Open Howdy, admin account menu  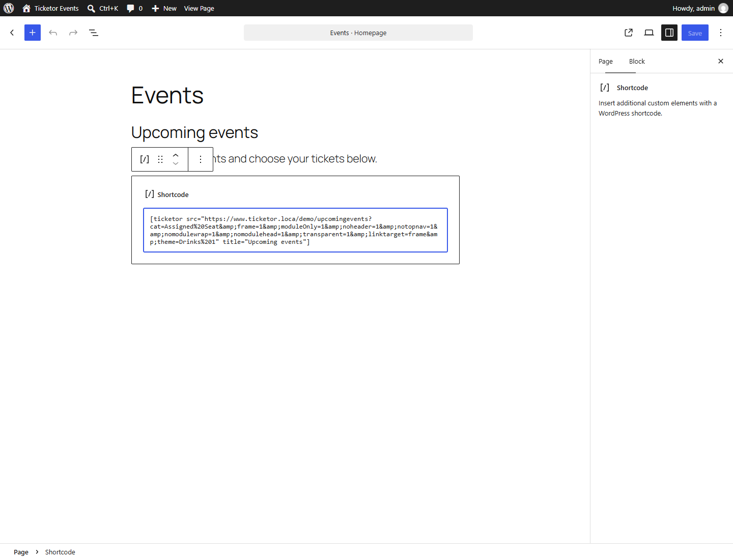coord(700,8)
